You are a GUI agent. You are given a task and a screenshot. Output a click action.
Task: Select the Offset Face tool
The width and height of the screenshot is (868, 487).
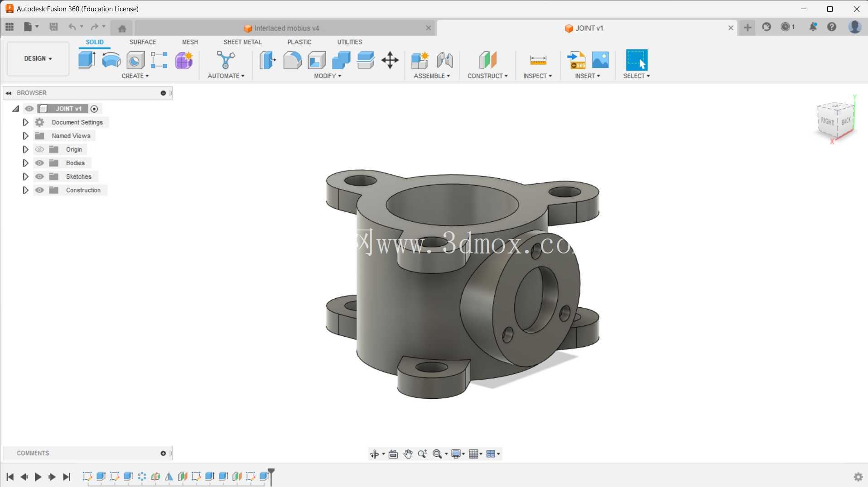coord(365,60)
